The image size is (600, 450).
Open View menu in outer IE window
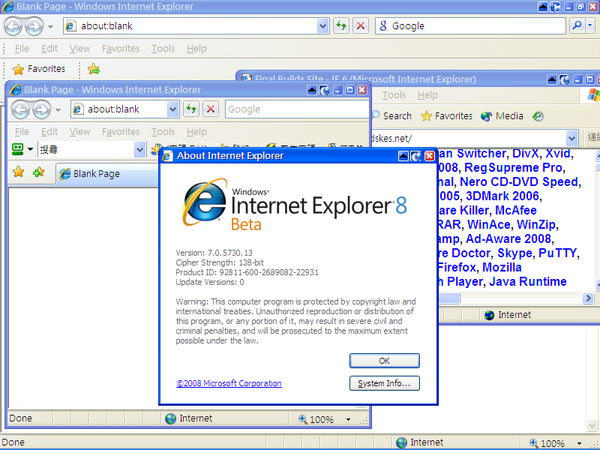click(80, 49)
